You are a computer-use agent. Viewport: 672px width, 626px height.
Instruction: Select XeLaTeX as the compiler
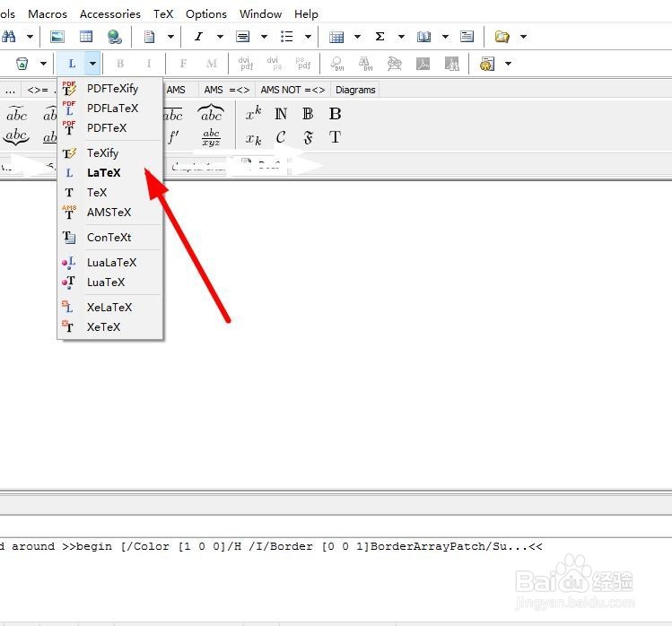tap(110, 308)
